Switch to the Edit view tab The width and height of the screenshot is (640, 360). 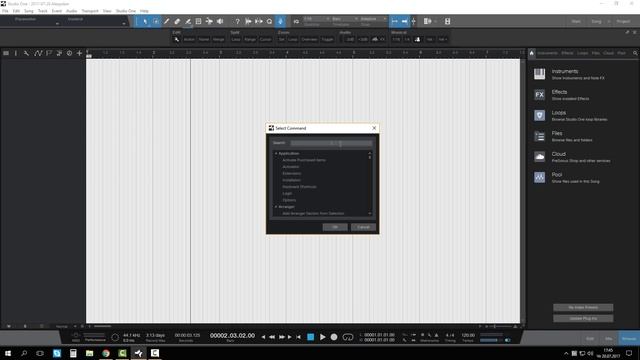pos(590,339)
